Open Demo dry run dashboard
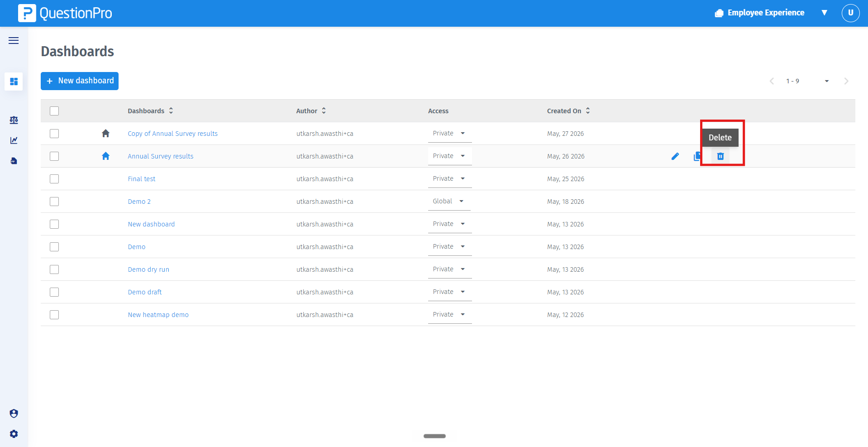The width and height of the screenshot is (868, 447). tap(148, 269)
